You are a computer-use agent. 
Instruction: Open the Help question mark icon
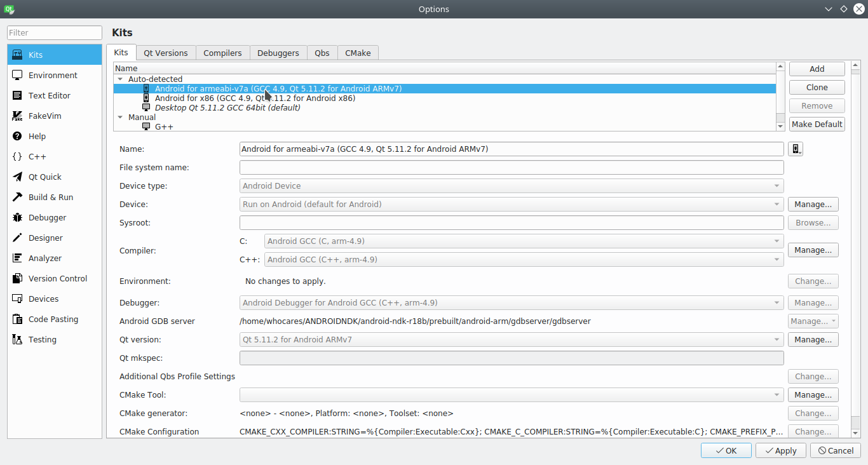(x=17, y=136)
